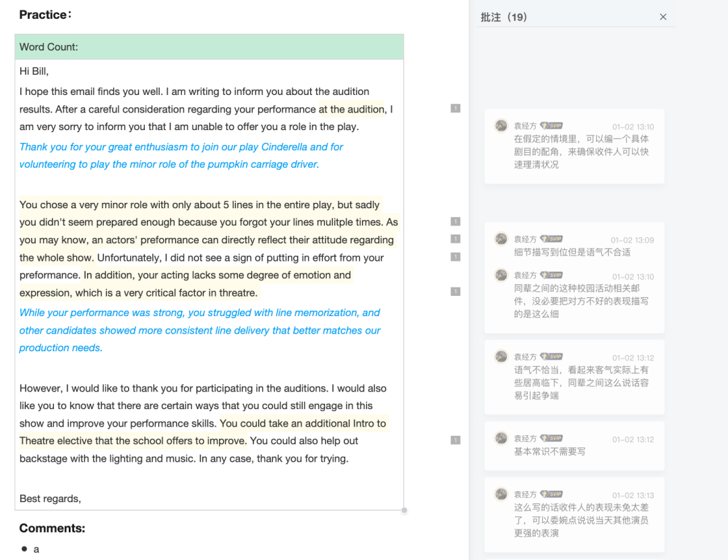Image resolution: width=728 pixels, height=560 pixels.
Task: Click comment marker beside "at the audition" line
Action: pyautogui.click(x=456, y=108)
